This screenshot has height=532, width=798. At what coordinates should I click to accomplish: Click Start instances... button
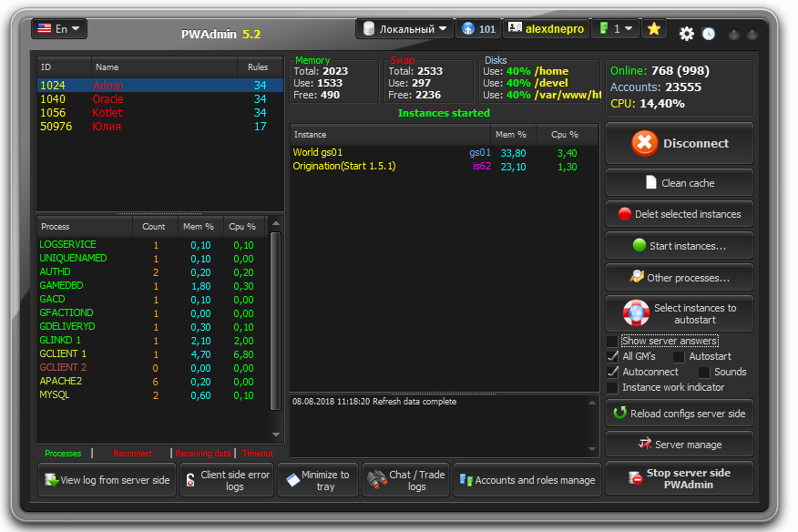point(680,245)
